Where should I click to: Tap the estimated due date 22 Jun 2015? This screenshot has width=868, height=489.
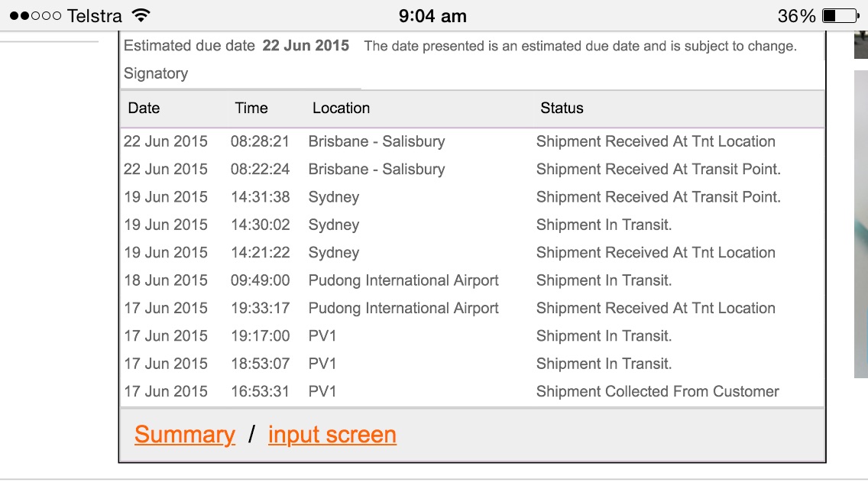pyautogui.click(x=306, y=46)
